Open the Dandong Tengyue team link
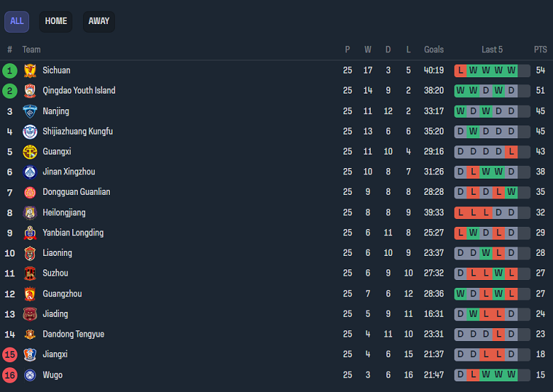The height and width of the screenshot is (392, 553). [73, 334]
